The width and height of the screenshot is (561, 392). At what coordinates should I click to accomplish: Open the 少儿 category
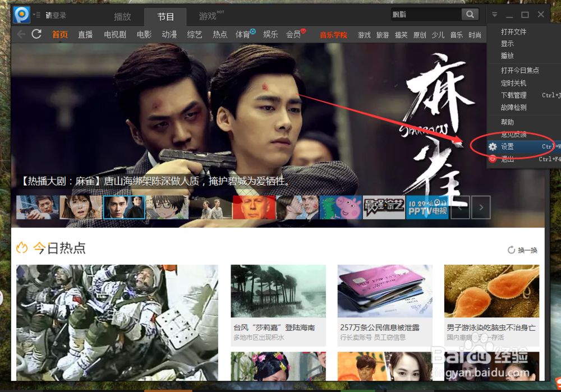point(438,35)
